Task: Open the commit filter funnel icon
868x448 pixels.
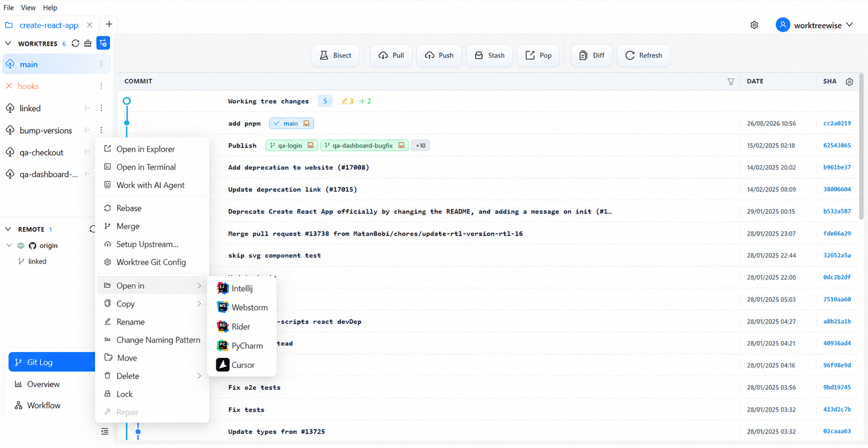Action: (731, 82)
